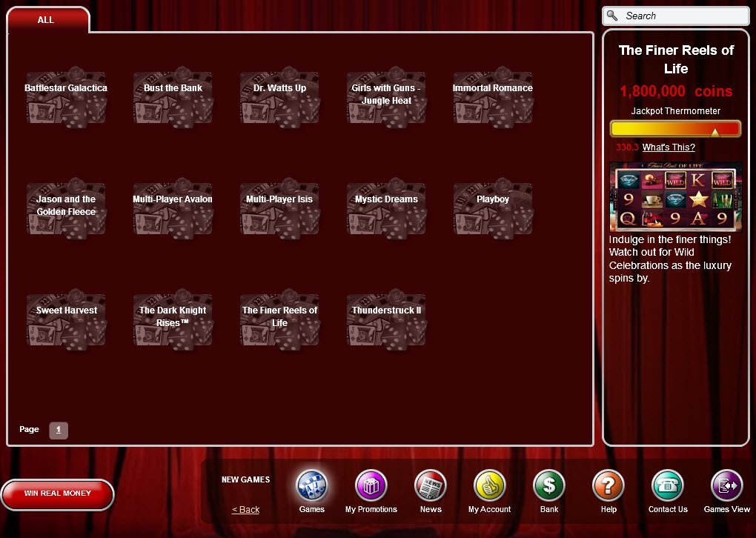Launch the Battlestar Galactica game

[66, 97]
